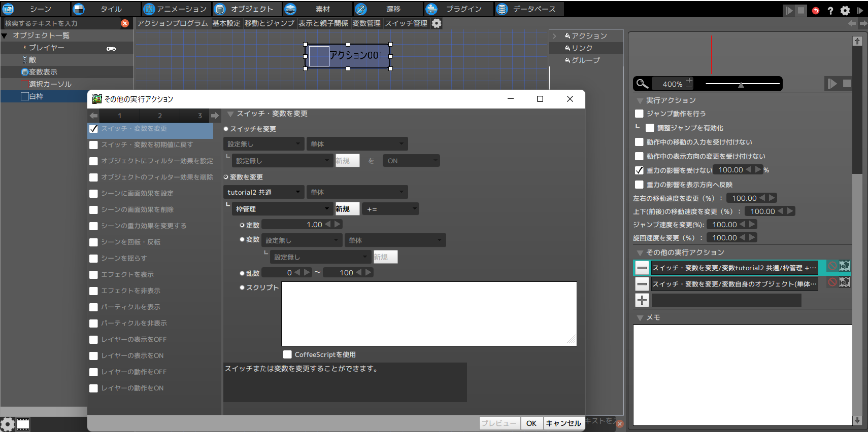Image resolution: width=868 pixels, height=432 pixels.
Task: Click the 素材 (Resources) icon
Action: click(290, 9)
